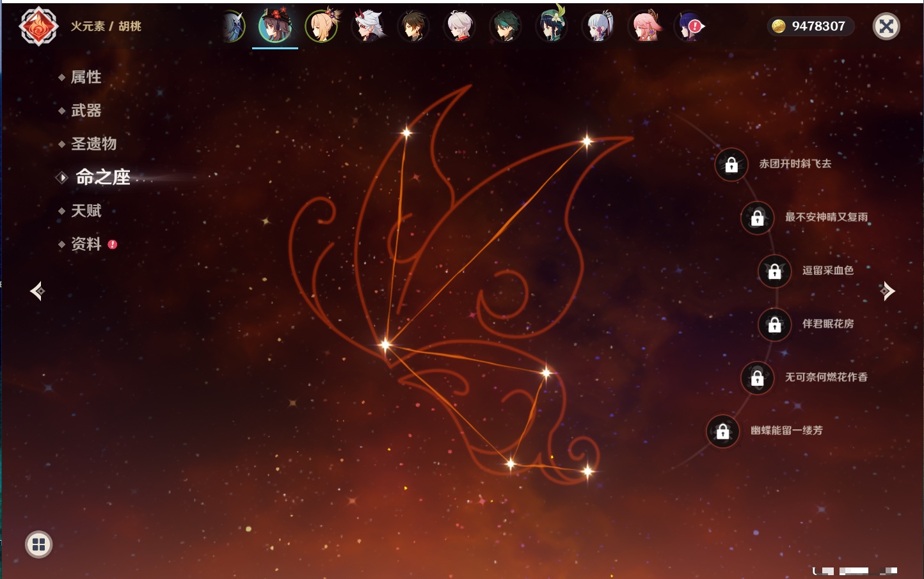Select the Hu Tao character avatar

(x=275, y=26)
